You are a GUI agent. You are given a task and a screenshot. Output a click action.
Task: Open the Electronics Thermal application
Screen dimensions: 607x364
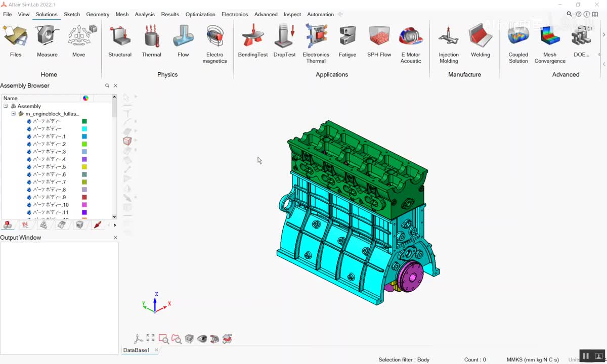click(316, 44)
